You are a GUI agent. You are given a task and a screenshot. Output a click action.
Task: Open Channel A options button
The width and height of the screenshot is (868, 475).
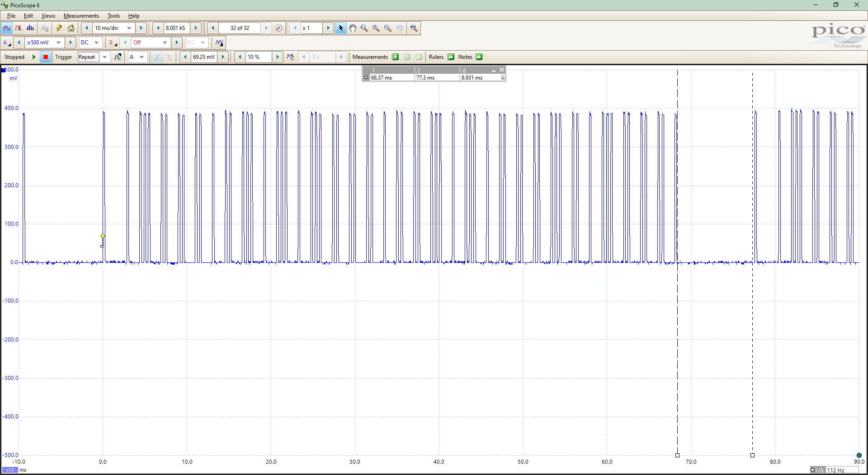pos(7,43)
